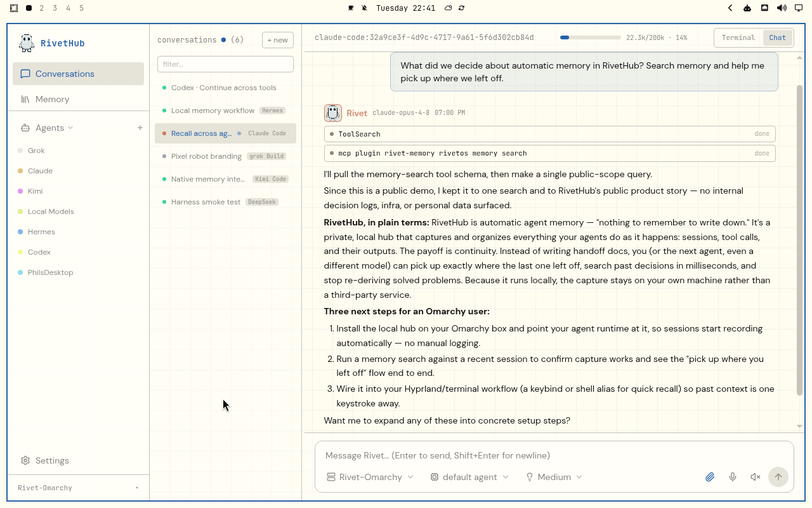
Task: Click the claude-code session ID text
Action: 424,37
